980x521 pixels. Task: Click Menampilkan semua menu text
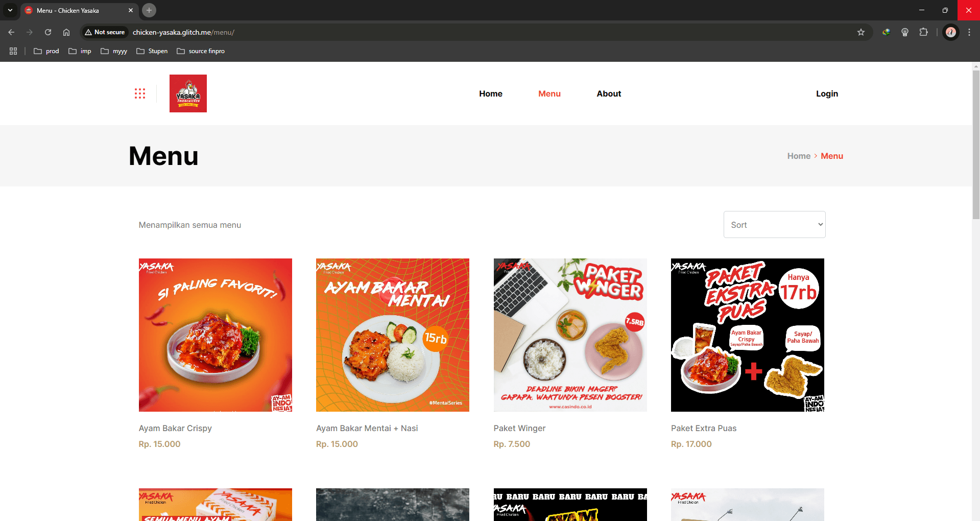tap(190, 225)
